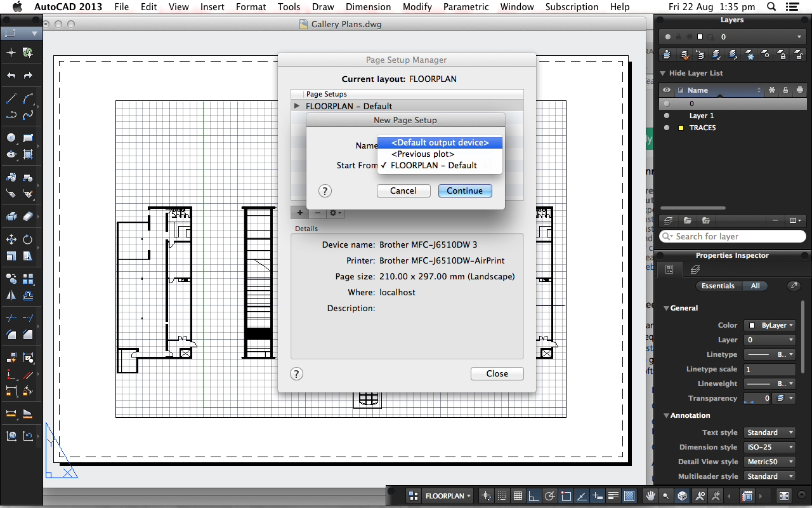812x508 pixels.
Task: Open the Text style Standard dropdown
Action: tap(769, 432)
